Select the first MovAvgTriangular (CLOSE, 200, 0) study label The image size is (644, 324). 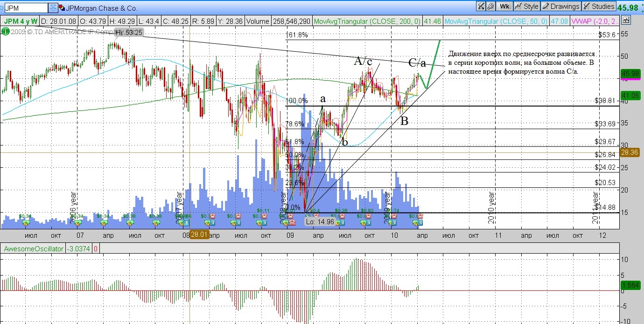(x=367, y=21)
